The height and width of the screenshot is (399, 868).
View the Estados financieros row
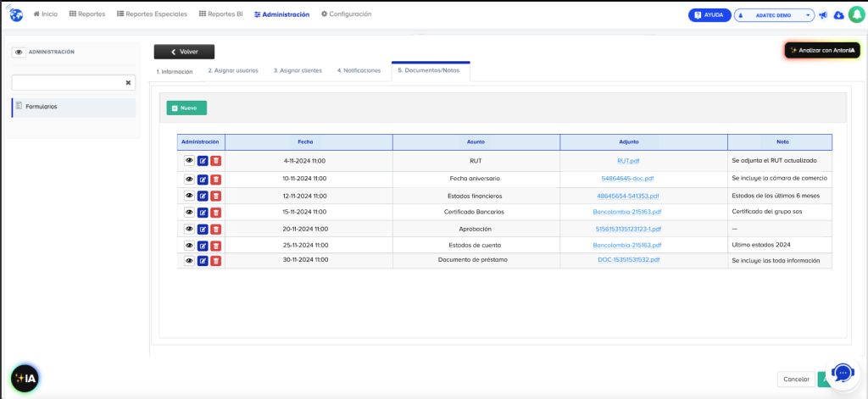(x=189, y=196)
